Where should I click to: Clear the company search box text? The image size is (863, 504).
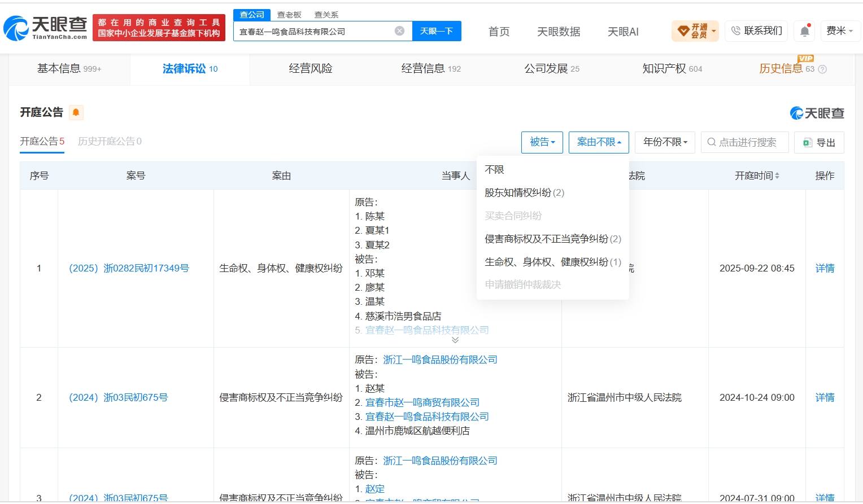pyautogui.click(x=399, y=31)
